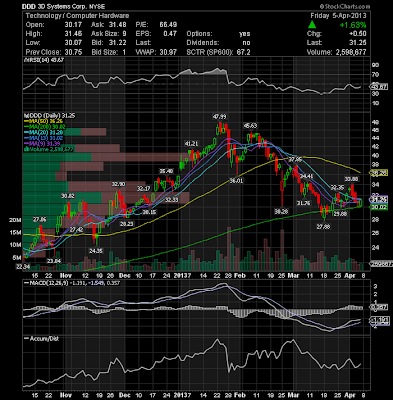
Task: Click the Low price 30.07
Action: pos(72,43)
